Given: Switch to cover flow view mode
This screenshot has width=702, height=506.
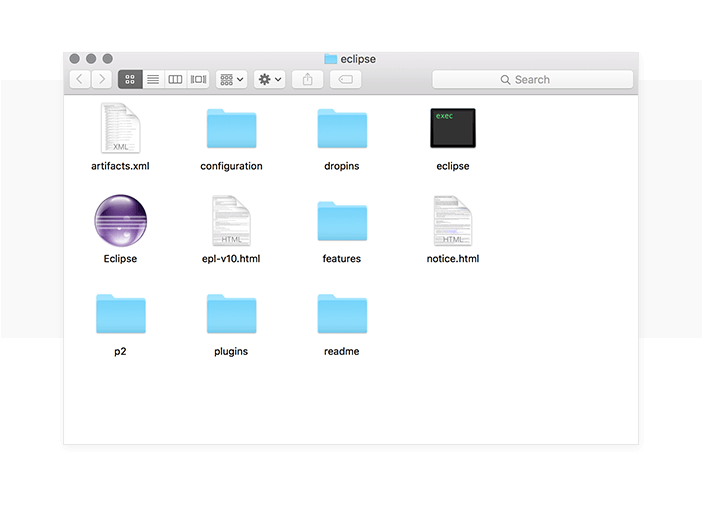Looking at the screenshot, I should coord(198,79).
